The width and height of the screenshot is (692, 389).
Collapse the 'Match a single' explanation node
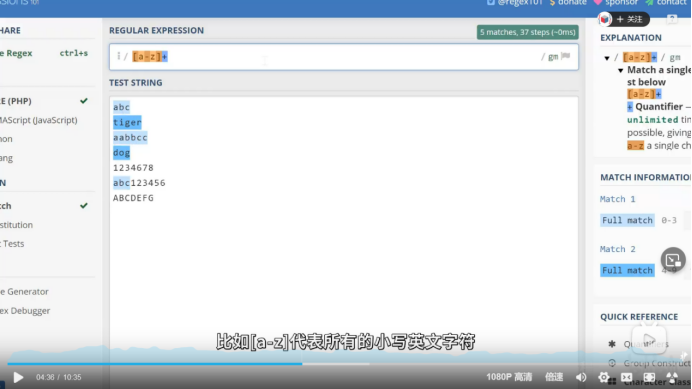click(621, 70)
